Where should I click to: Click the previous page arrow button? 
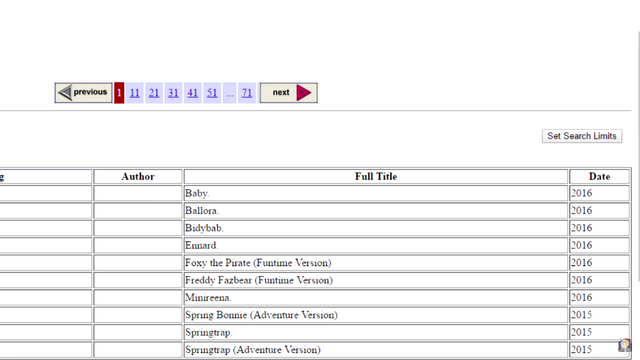(x=83, y=93)
